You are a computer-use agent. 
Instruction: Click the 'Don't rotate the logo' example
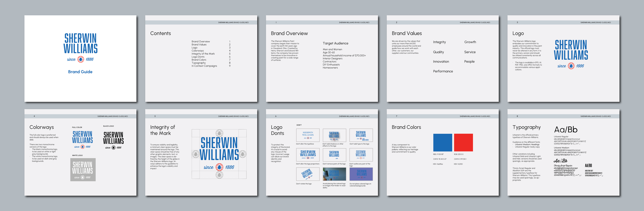[x=308, y=174]
